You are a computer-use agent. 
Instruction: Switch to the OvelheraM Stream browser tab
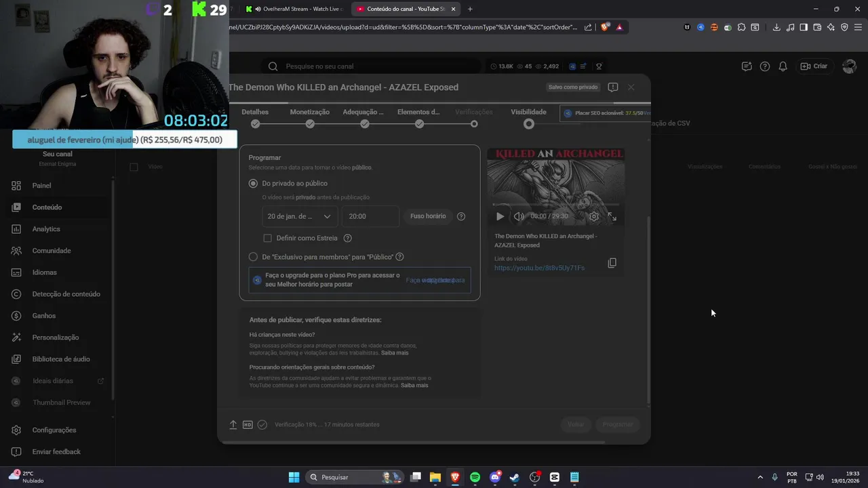(296, 9)
